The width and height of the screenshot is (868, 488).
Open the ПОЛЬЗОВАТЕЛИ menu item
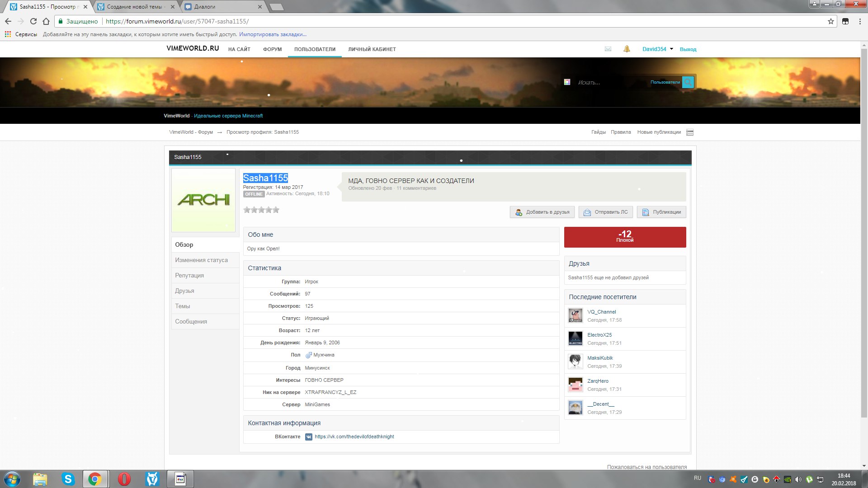click(x=315, y=49)
